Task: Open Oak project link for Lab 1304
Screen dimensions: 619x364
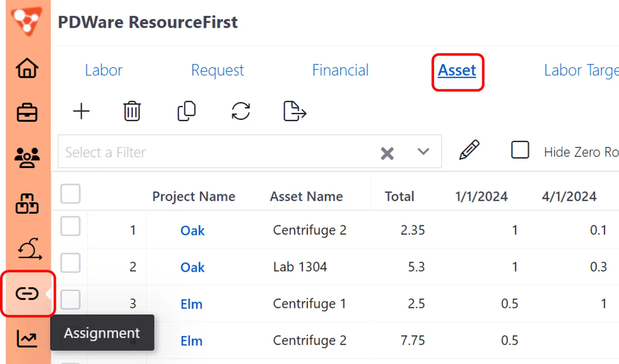Action: coord(192,267)
